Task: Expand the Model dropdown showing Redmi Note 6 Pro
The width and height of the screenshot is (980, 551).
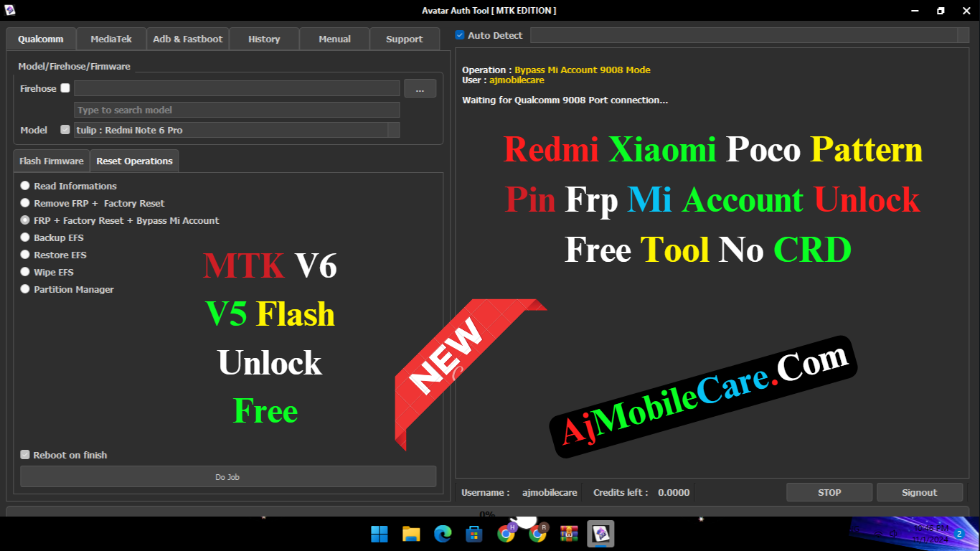Action: tap(393, 130)
